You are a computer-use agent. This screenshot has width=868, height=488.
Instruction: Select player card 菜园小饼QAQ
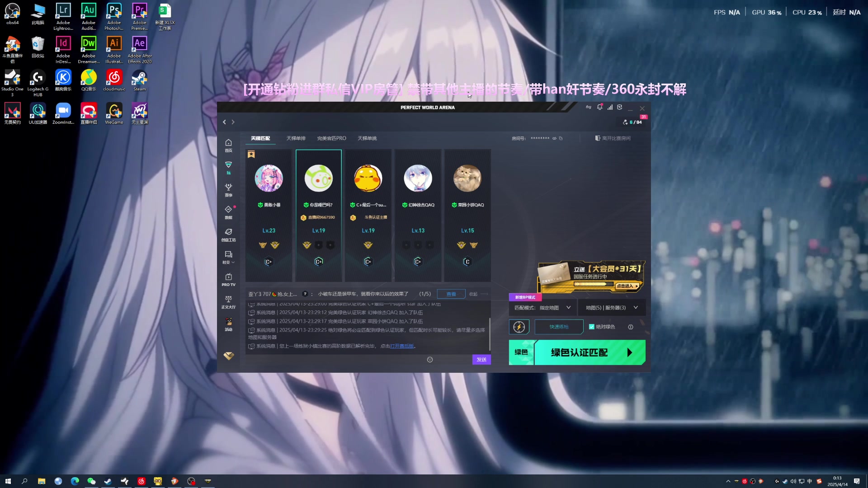pyautogui.click(x=467, y=216)
